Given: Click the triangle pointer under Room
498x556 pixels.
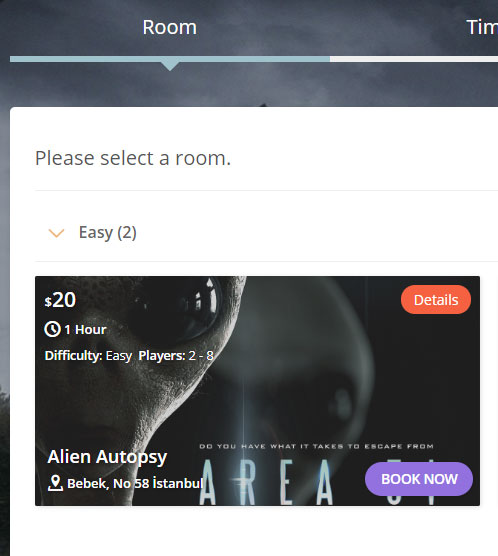Looking at the screenshot, I should pos(170,66).
